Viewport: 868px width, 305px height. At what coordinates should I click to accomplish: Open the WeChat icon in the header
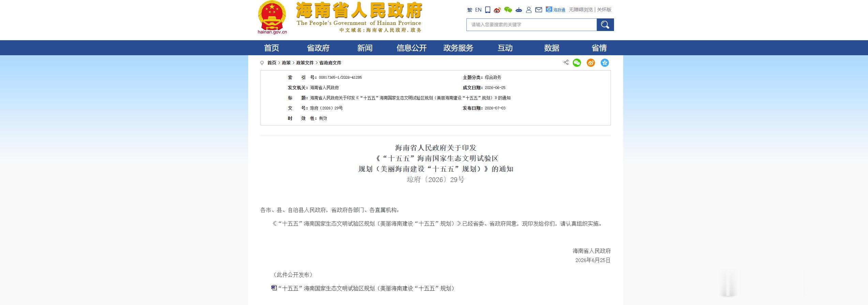(x=508, y=10)
